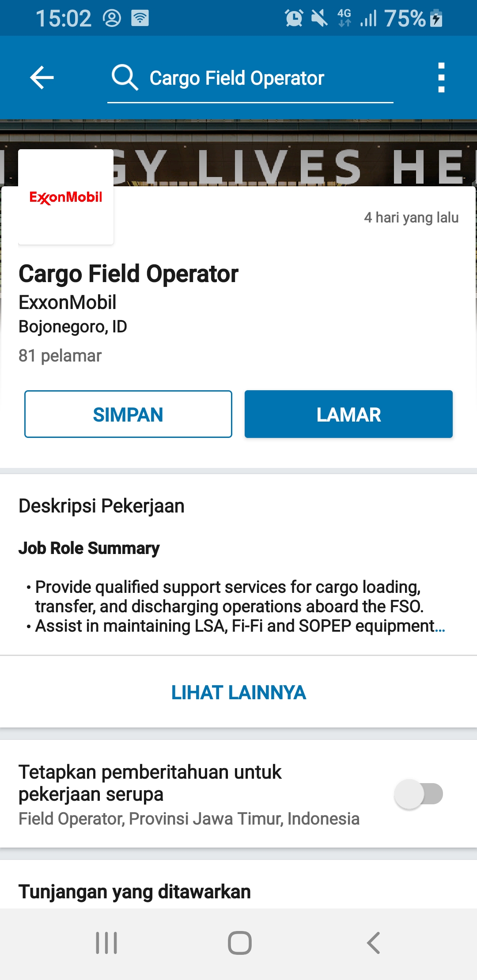Viewport: 477px width, 980px height.
Task: Enable notifications for similar jobs toggle
Action: 418,794
